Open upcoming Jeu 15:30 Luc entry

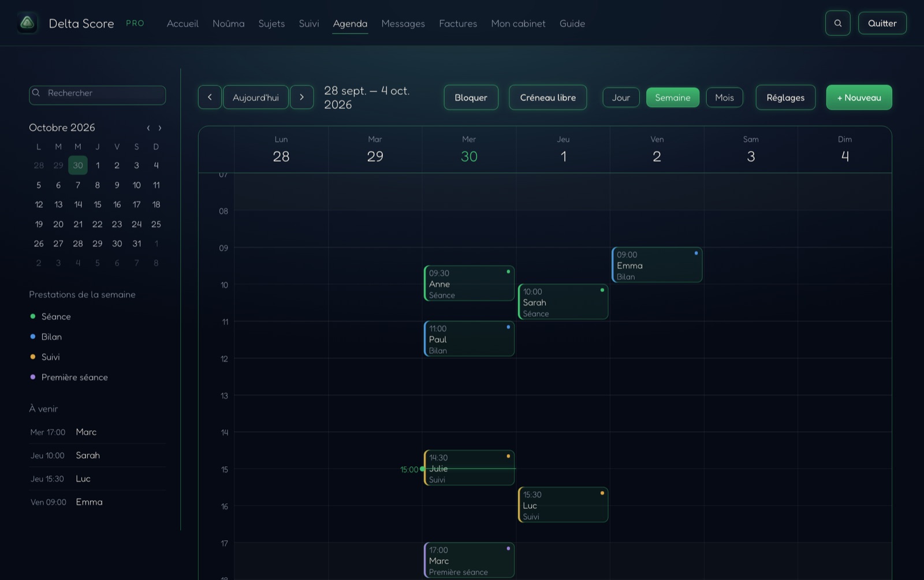97,478
